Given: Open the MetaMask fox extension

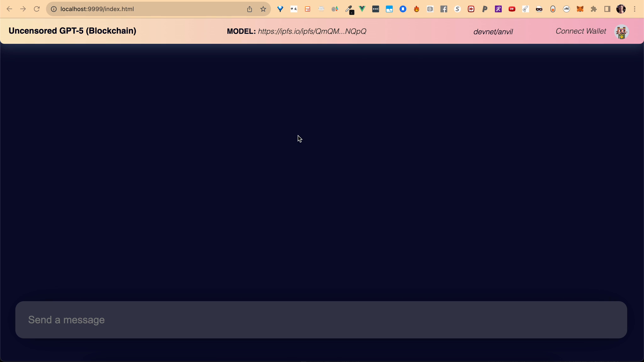Looking at the screenshot, I should 580,9.
